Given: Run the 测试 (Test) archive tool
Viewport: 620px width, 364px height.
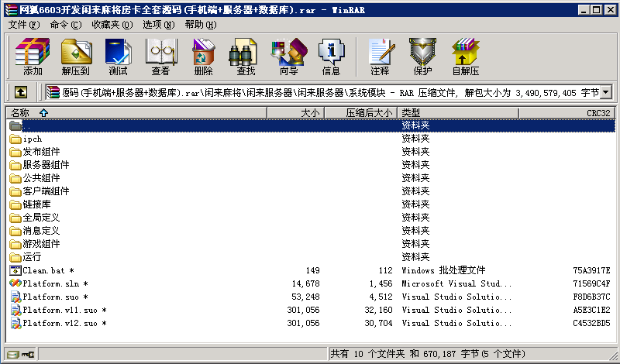Looking at the screenshot, I should [118, 57].
